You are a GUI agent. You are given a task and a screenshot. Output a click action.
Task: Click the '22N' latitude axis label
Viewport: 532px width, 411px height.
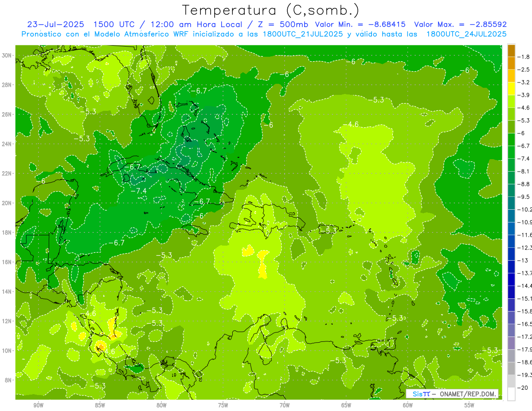[x=8, y=173]
